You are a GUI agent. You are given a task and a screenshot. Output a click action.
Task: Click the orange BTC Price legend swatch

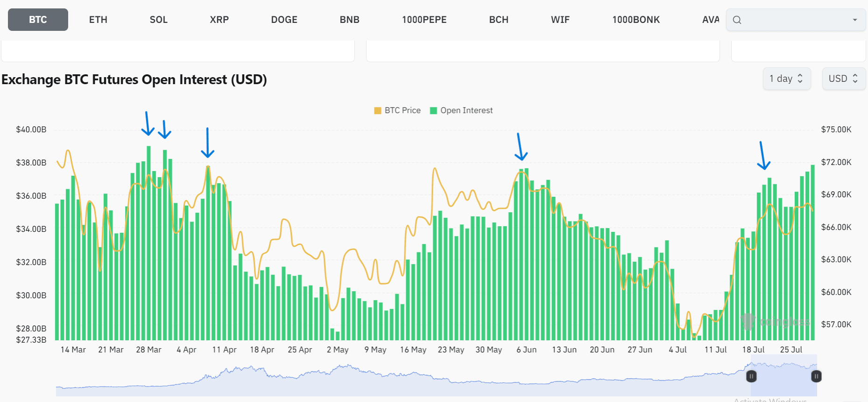[378, 111]
